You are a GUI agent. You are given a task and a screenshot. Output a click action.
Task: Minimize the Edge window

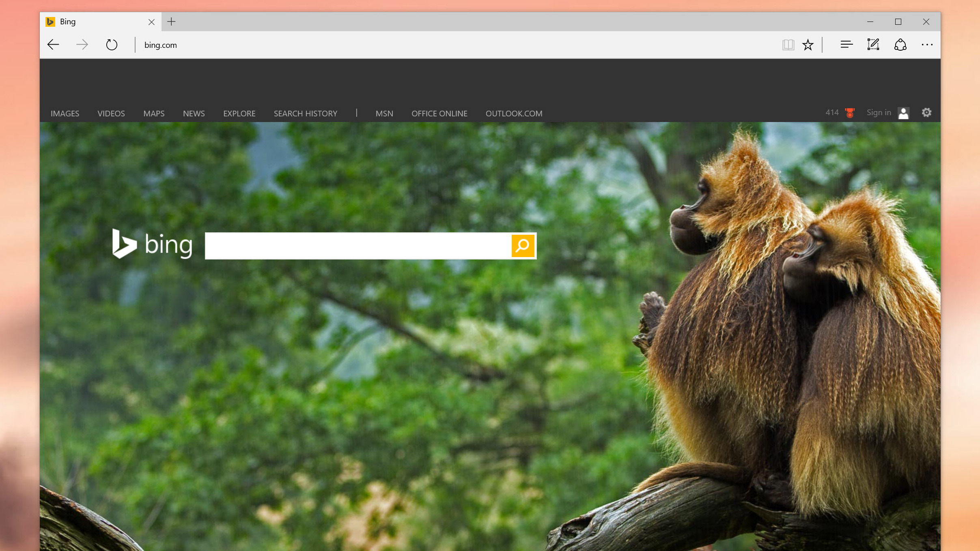tap(870, 21)
